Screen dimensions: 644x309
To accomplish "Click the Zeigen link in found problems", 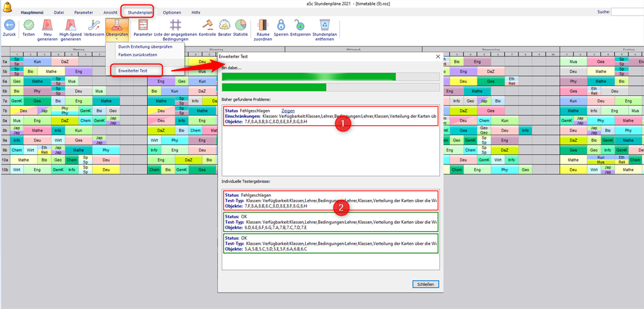I will point(288,112).
